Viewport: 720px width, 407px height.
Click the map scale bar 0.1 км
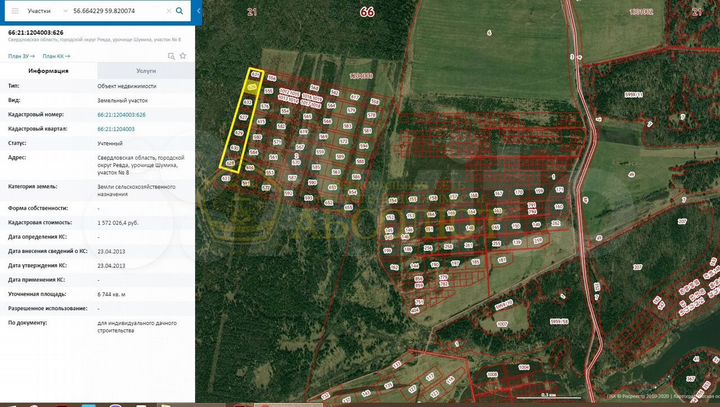[548, 396]
